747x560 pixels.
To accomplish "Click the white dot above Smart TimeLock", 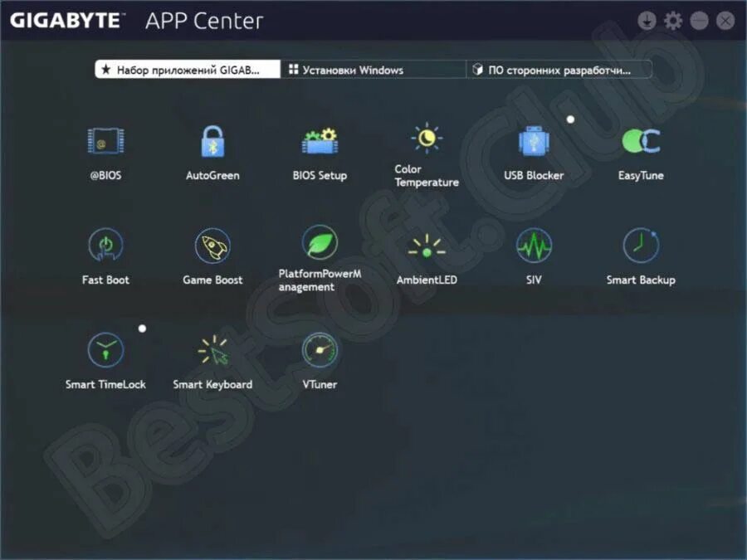I will point(142,329).
